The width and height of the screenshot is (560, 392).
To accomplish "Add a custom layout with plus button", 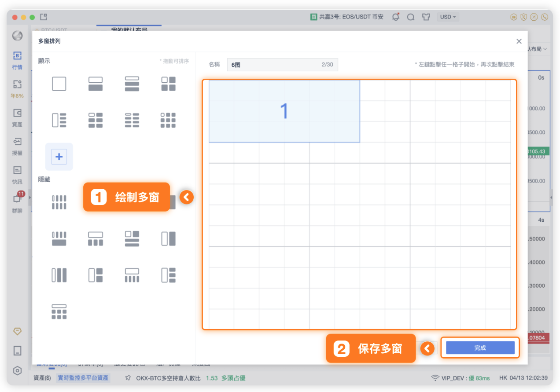I will [x=59, y=157].
